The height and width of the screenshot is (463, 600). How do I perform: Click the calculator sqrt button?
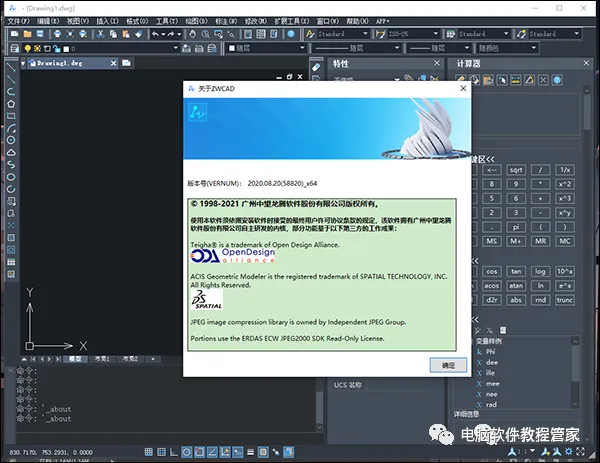(516, 170)
